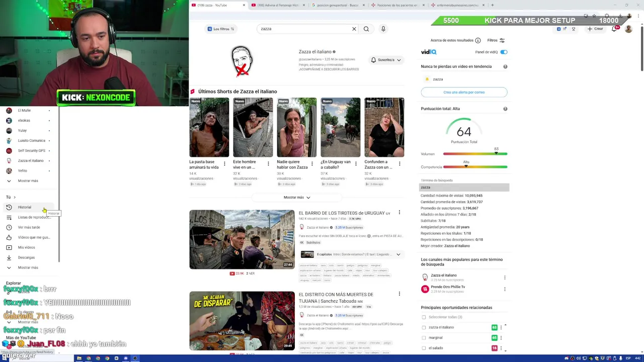The width and height of the screenshot is (644, 362).
Task: Check the Seleccionar todas (3) checkbox
Action: 424,317
